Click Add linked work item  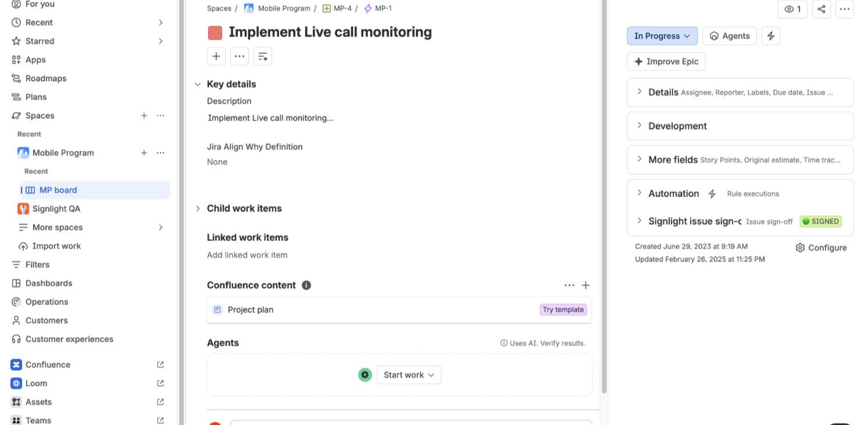coord(247,255)
